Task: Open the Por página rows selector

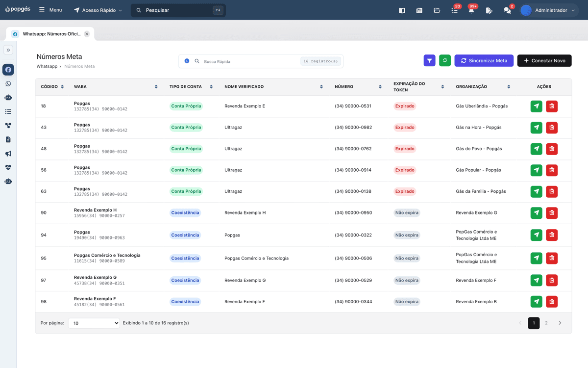Action: coord(94,323)
